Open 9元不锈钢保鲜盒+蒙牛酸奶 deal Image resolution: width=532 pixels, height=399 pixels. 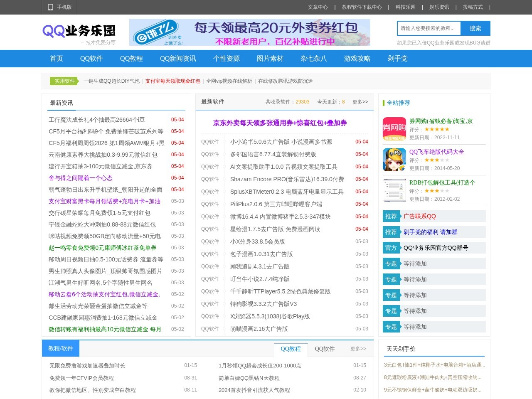click(x=433, y=390)
